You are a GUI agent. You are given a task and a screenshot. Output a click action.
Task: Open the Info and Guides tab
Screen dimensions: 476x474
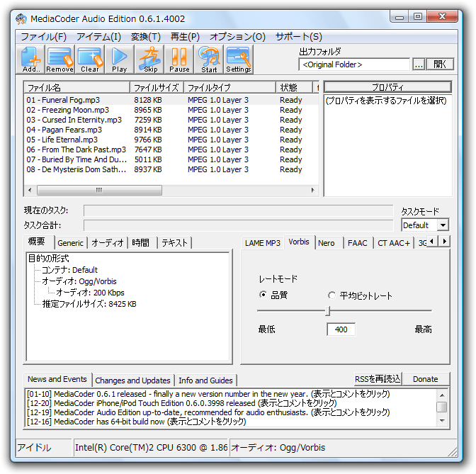[205, 380]
